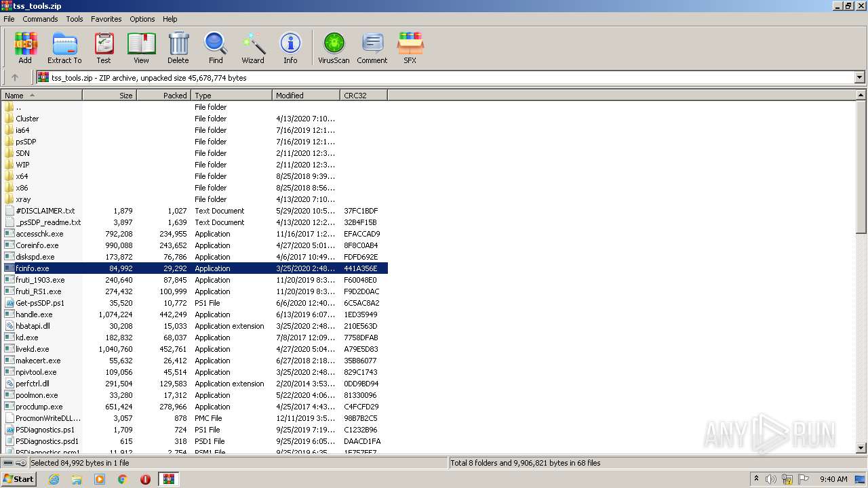The width and height of the screenshot is (868, 488).
Task: Sort by Packed column header
Action: pos(163,96)
